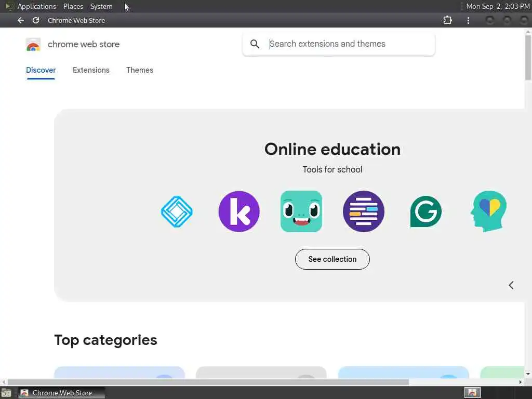The height and width of the screenshot is (399, 532).
Task: Click the chrome web store title link
Action: 84,45
